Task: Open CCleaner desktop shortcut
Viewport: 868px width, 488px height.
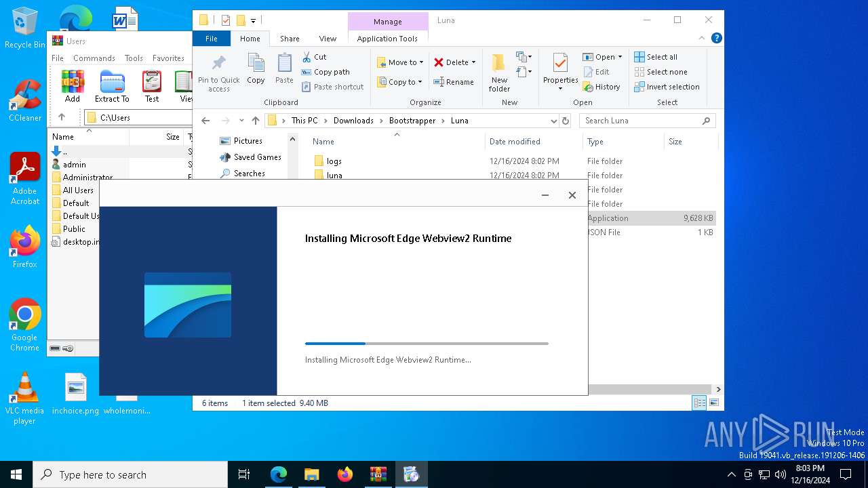Action: (x=24, y=100)
